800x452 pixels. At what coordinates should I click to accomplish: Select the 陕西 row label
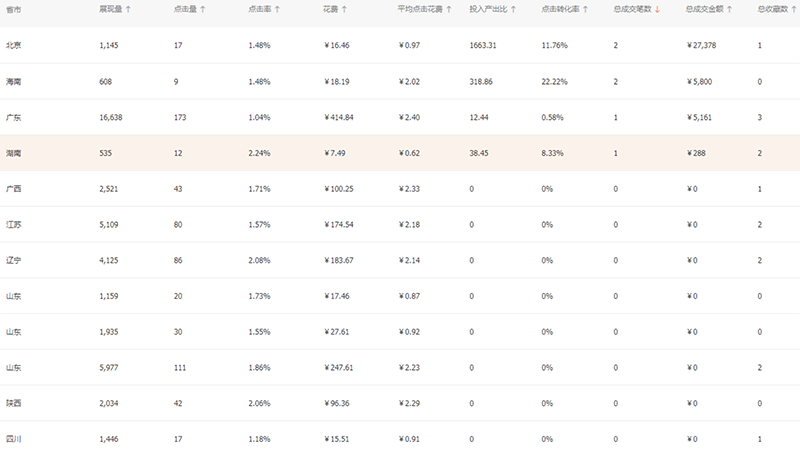tap(14, 404)
